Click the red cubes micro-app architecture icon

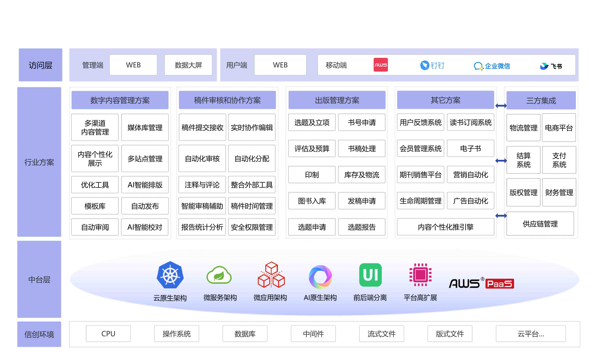tap(271, 275)
